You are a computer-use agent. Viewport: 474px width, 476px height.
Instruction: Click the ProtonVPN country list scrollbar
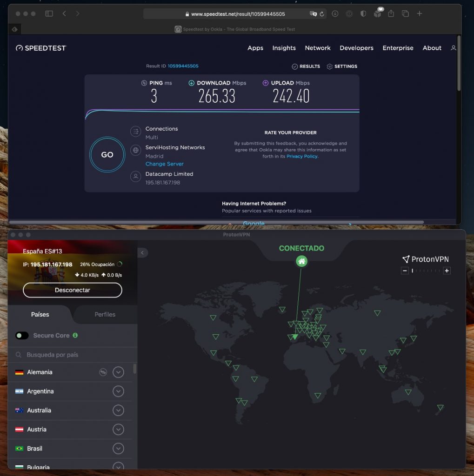click(134, 369)
